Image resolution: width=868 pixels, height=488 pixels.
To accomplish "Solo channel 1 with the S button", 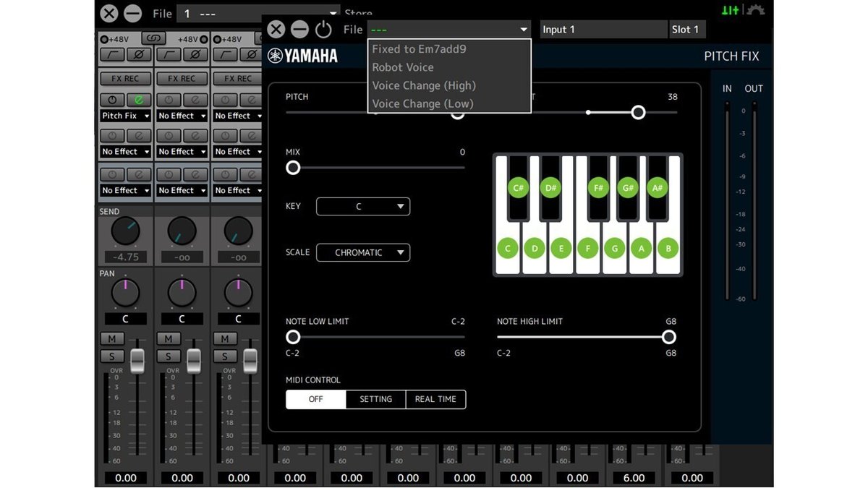I will (x=112, y=356).
